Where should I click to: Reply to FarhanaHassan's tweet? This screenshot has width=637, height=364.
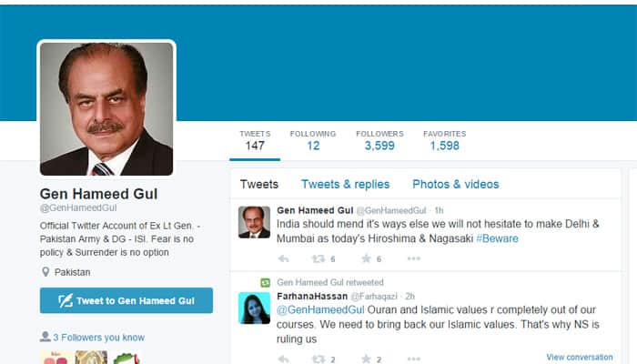tap(284, 359)
